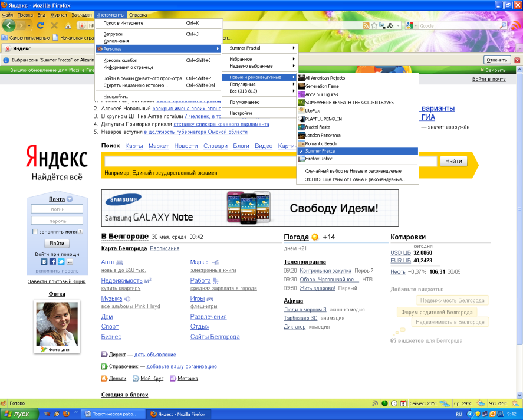Select the checked Summer Fractal persona
The image size is (523, 420).
357,151
